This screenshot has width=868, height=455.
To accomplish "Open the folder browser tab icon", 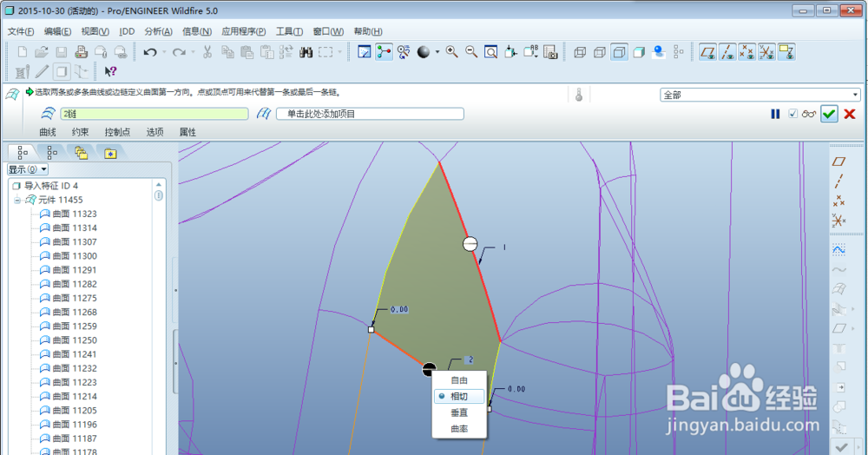I will coord(82,152).
